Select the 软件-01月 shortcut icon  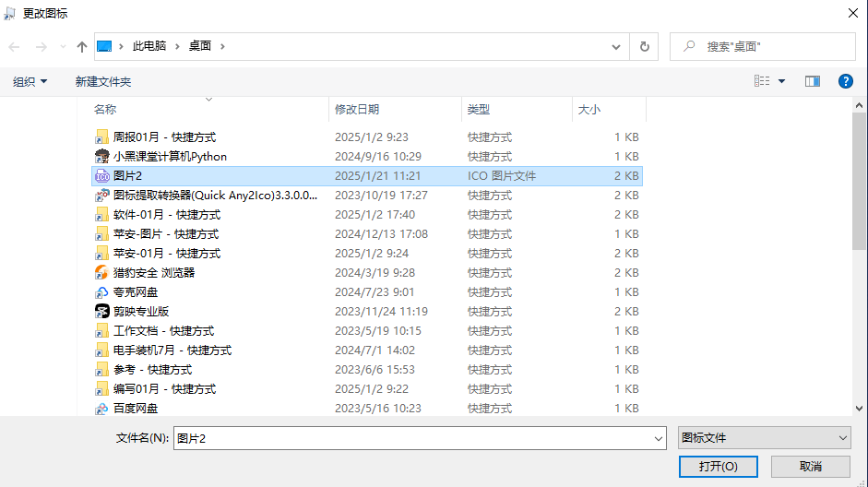point(101,214)
